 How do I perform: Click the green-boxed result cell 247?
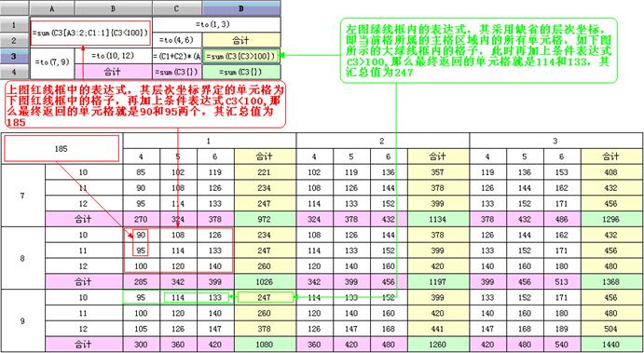click(x=266, y=298)
